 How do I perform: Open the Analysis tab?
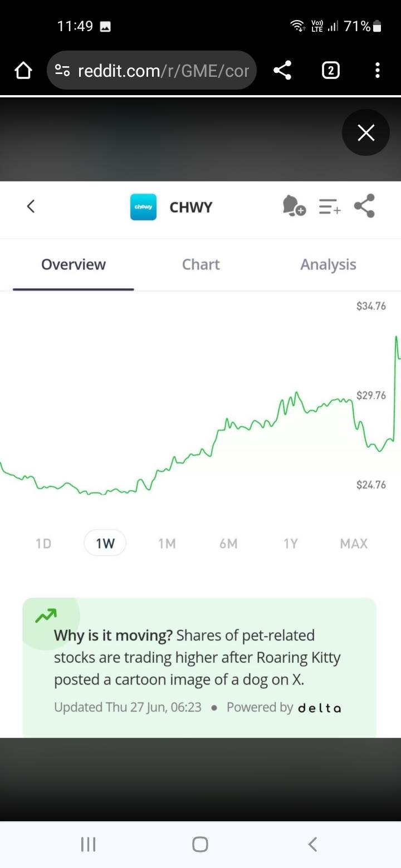coord(328,265)
